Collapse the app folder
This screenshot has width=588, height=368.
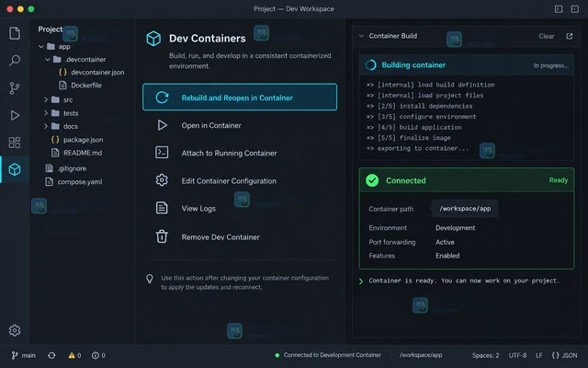40,47
